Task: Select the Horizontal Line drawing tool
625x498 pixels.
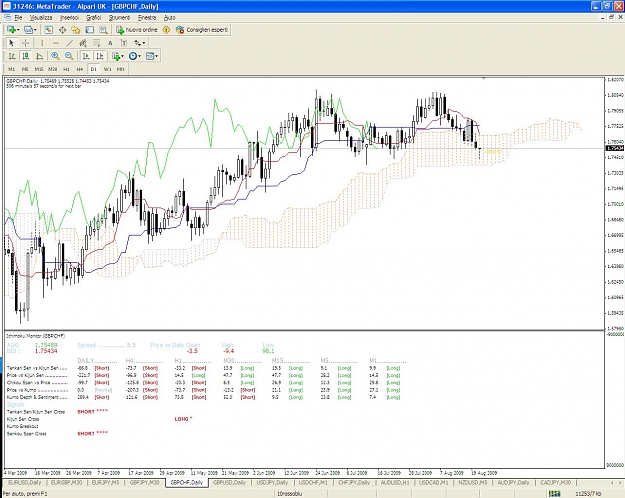Action: click(x=56, y=43)
